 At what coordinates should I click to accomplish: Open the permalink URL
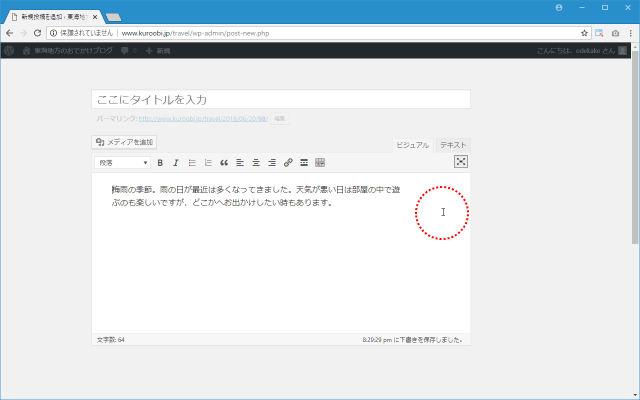click(203, 119)
